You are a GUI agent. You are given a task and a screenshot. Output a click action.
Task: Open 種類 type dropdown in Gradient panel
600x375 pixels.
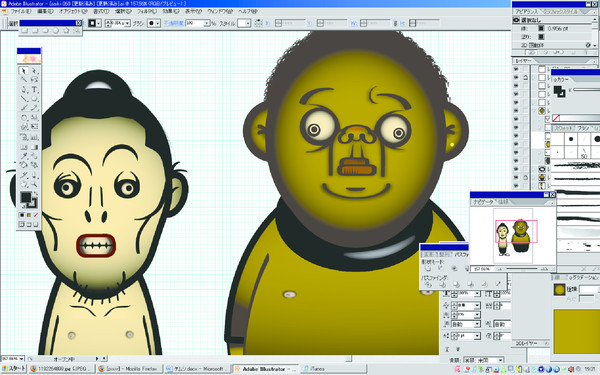click(589, 289)
